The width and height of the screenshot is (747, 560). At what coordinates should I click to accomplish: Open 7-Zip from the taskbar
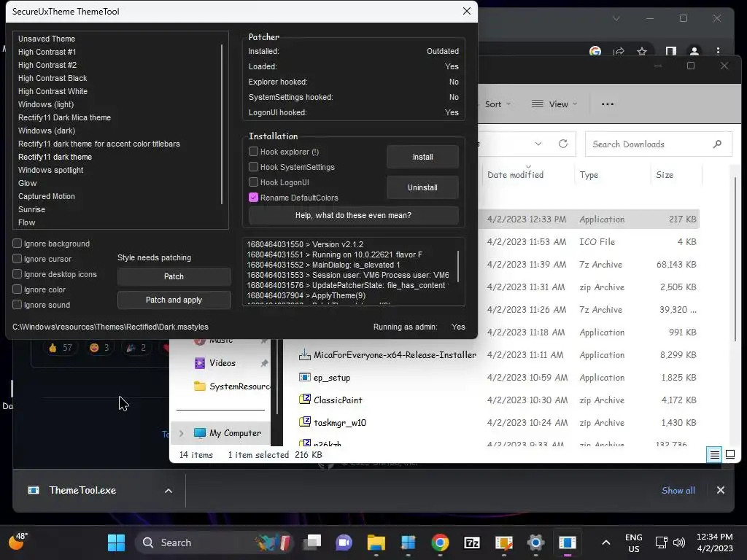(x=472, y=542)
